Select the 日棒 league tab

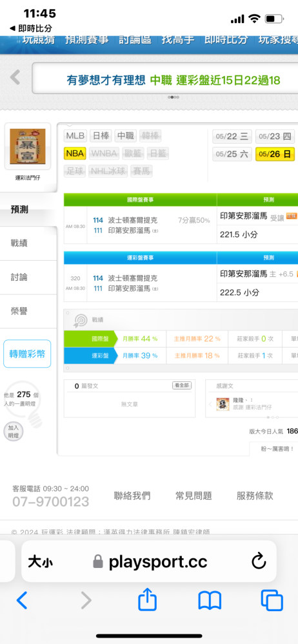click(100, 135)
